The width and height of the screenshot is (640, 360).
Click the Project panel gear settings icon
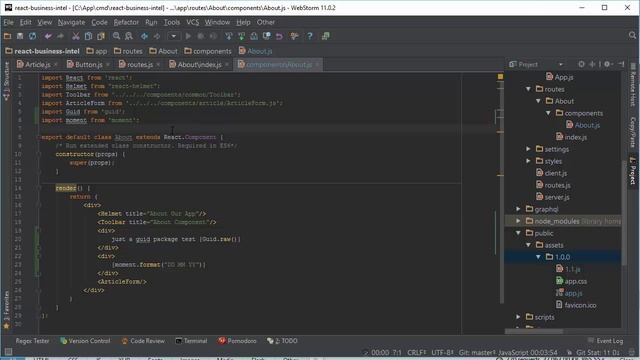tap(608, 64)
